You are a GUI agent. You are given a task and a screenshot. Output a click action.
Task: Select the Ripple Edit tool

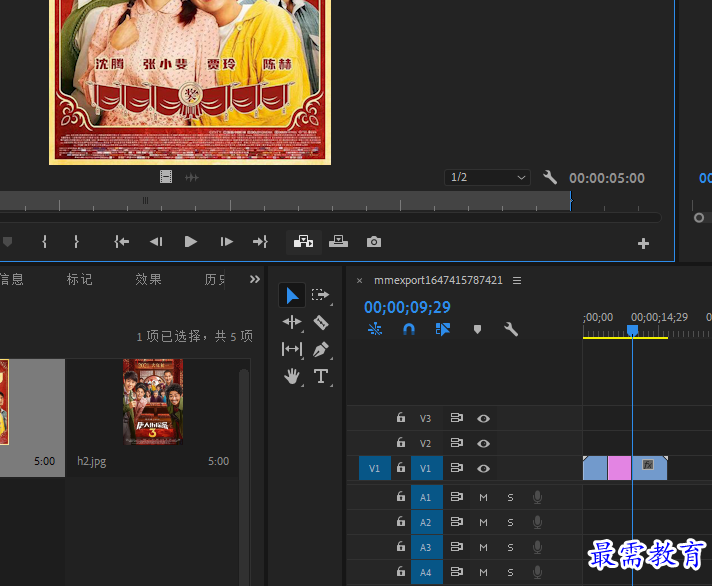pos(292,322)
